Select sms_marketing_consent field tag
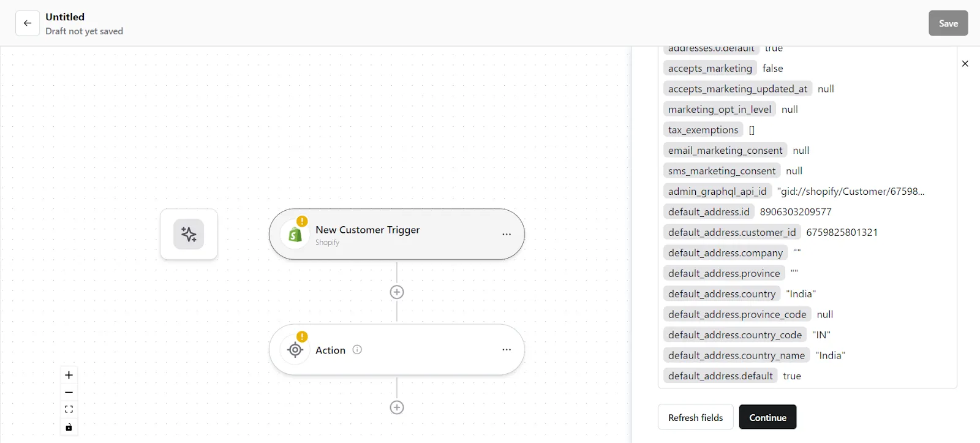This screenshot has height=443, width=980. pos(722,171)
